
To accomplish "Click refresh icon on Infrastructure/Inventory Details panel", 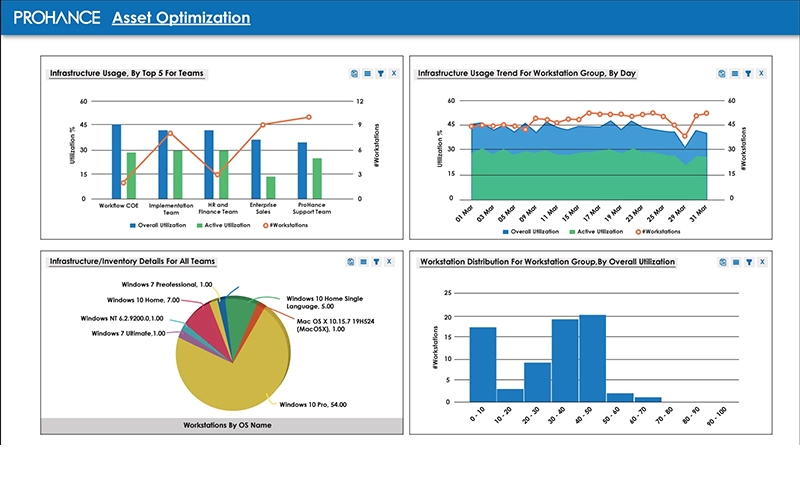I will (351, 262).
